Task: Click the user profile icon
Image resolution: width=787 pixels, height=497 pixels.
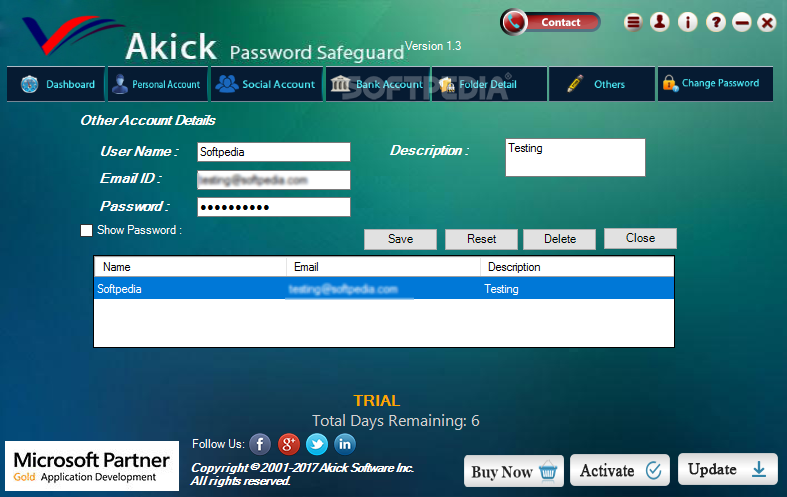Action: (x=660, y=22)
